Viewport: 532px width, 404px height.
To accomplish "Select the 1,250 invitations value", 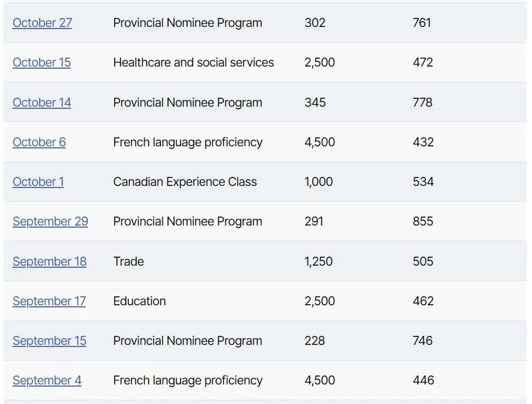I will coord(319,261).
